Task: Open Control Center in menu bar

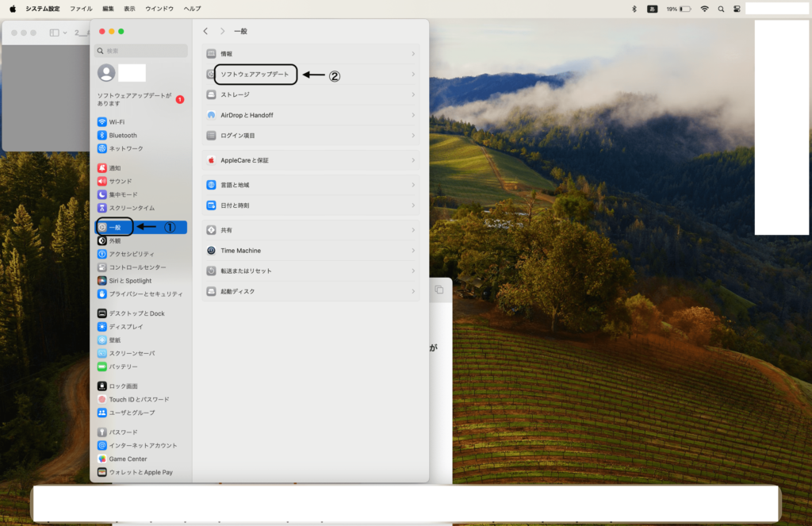Action: 737,9
